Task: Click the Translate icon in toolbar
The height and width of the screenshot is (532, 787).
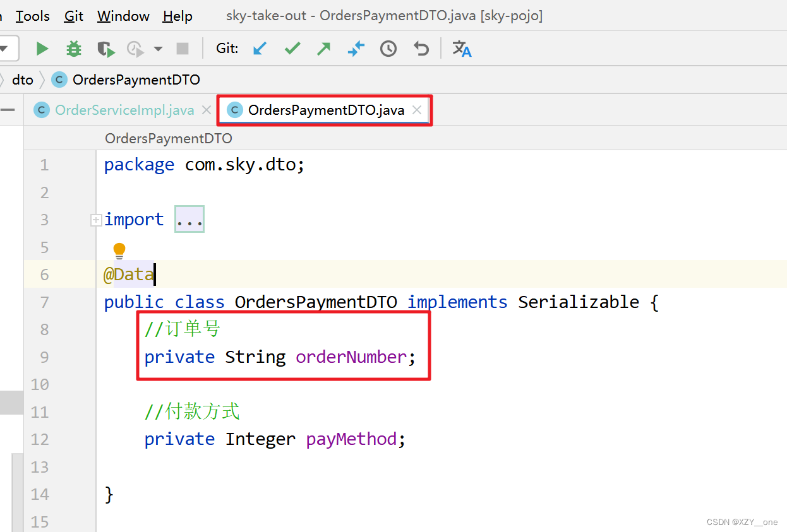Action: pyautogui.click(x=462, y=49)
